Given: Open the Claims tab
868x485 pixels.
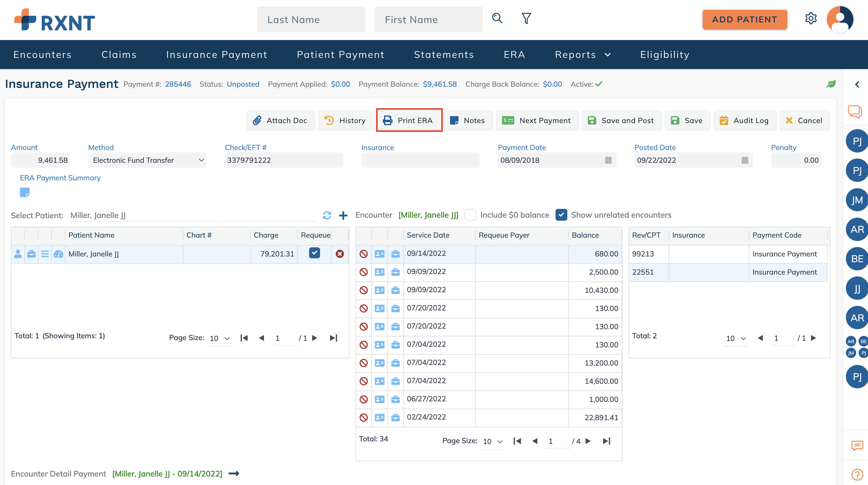Looking at the screenshot, I should 119,55.
